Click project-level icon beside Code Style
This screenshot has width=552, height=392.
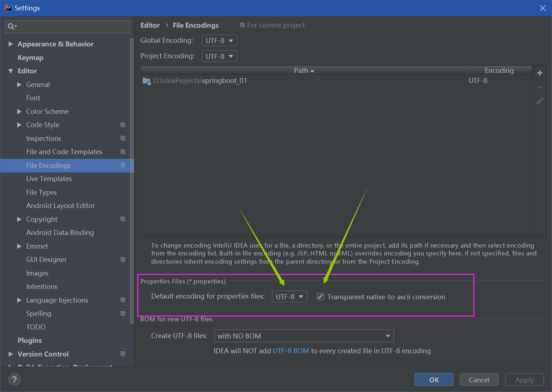(x=123, y=125)
